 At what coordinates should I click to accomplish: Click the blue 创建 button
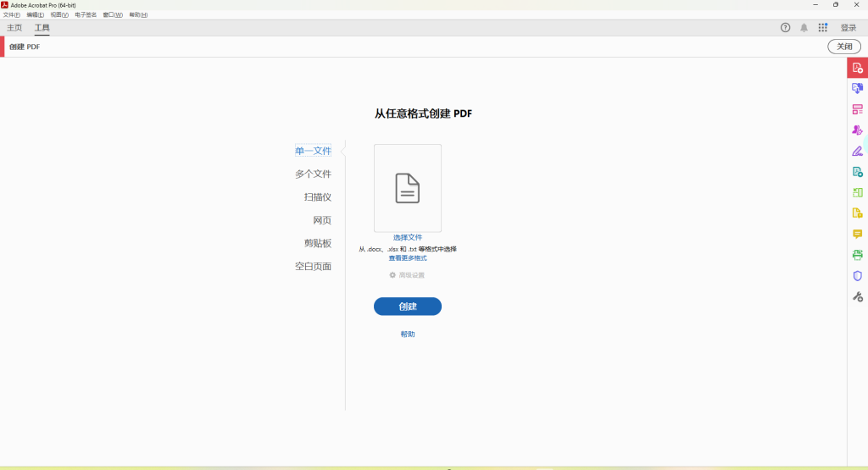coord(408,307)
